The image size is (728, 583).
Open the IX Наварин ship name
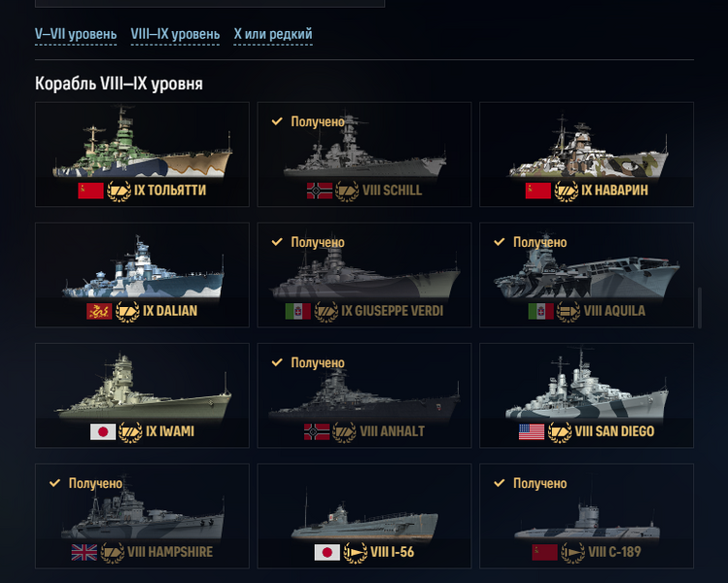pyautogui.click(x=614, y=190)
